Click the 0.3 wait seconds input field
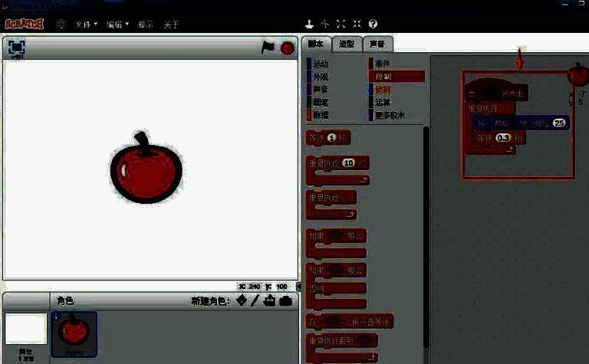This screenshot has height=364, width=589. pyautogui.click(x=503, y=138)
